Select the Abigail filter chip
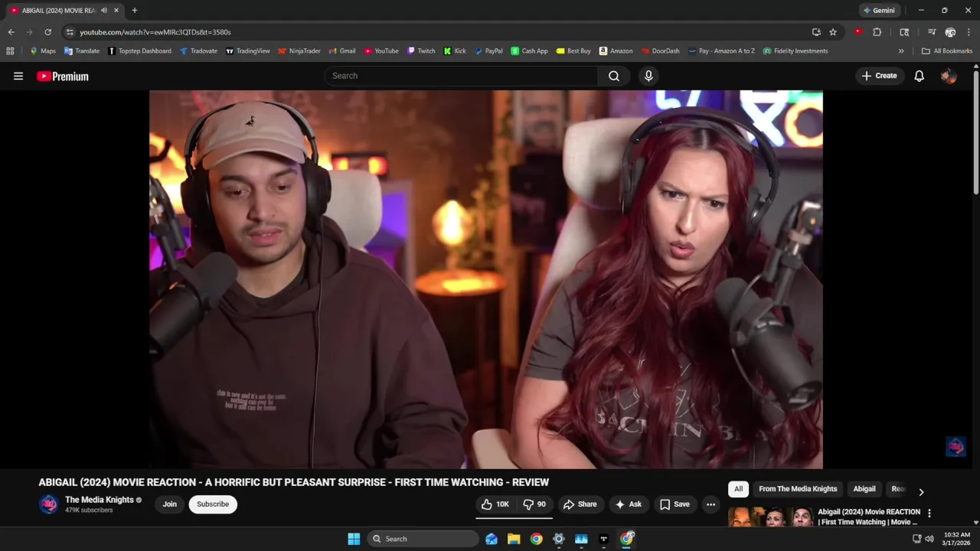Image resolution: width=980 pixels, height=551 pixels. (x=864, y=489)
